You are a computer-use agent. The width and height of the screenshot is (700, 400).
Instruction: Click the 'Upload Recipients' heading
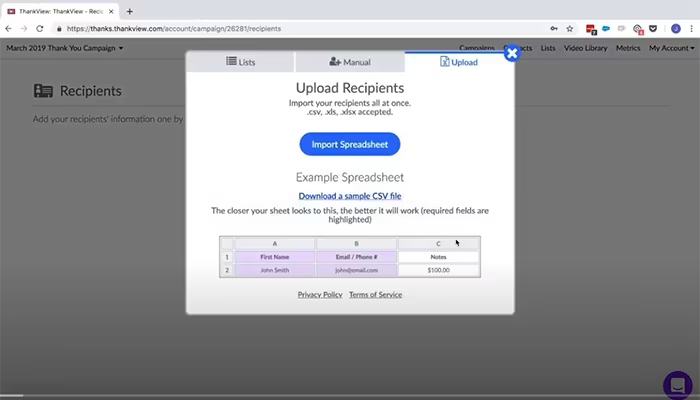[350, 88]
